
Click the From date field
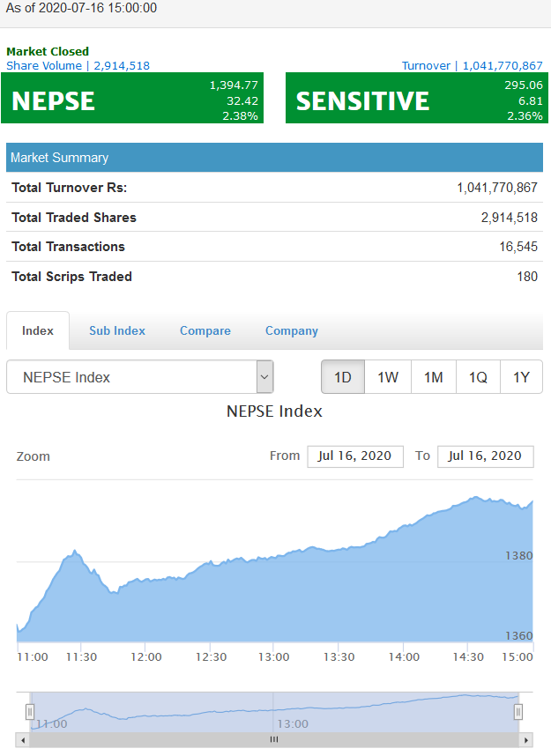click(355, 456)
